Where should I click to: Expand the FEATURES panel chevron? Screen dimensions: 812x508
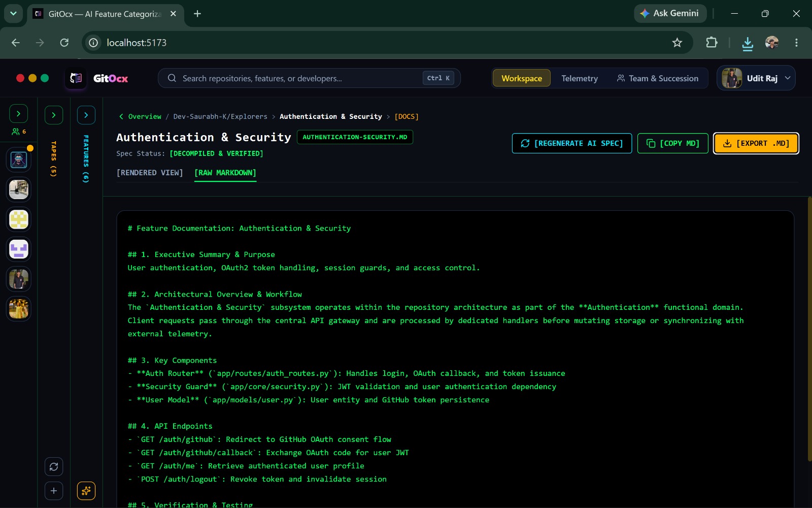[86, 115]
